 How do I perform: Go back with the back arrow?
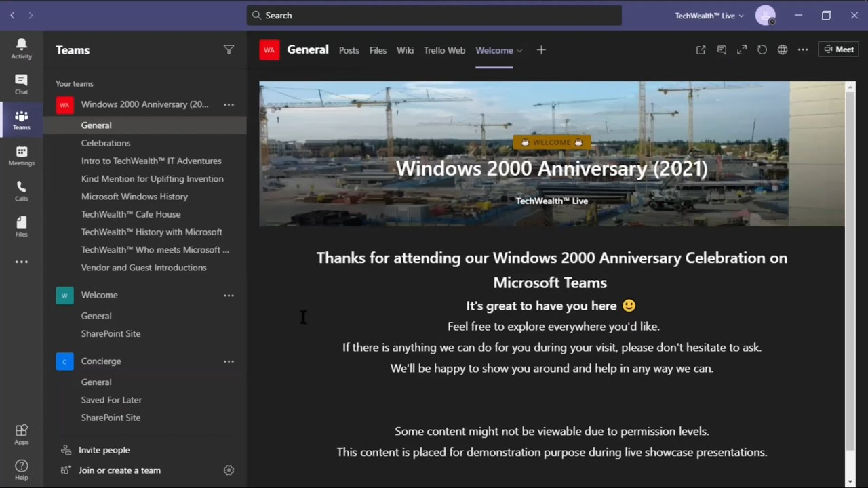tap(12, 15)
